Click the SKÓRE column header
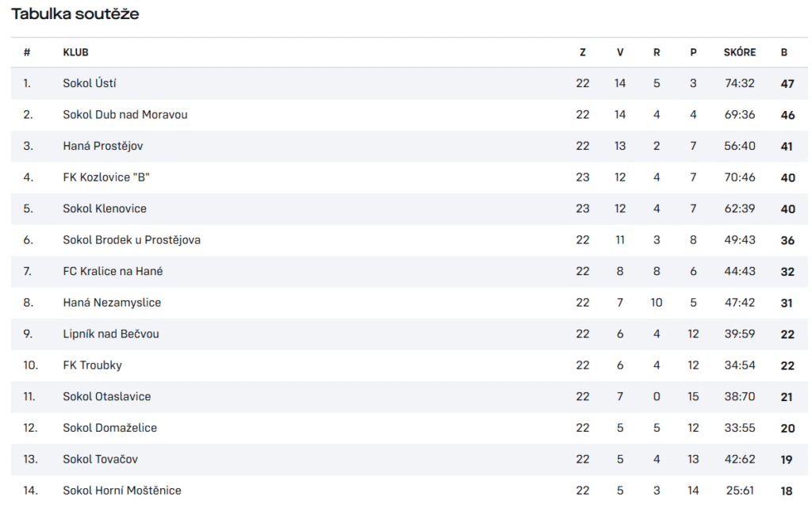 pos(740,52)
